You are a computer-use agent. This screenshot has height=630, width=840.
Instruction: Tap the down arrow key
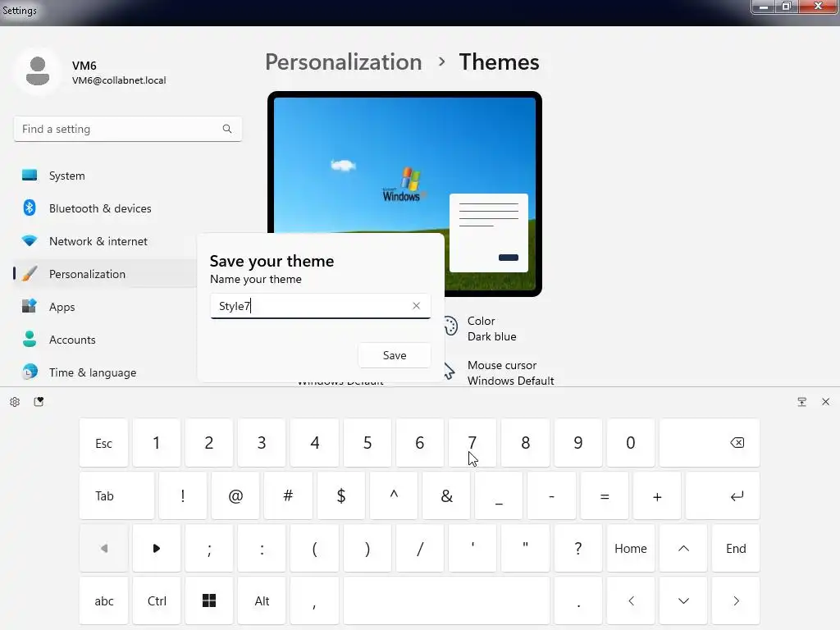click(x=683, y=600)
